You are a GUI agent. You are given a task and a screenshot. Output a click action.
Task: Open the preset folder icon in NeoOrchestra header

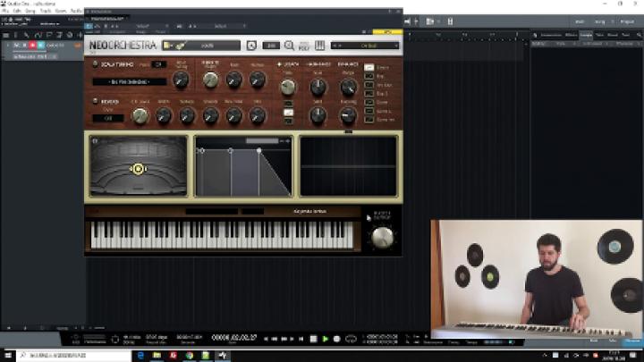pos(168,46)
